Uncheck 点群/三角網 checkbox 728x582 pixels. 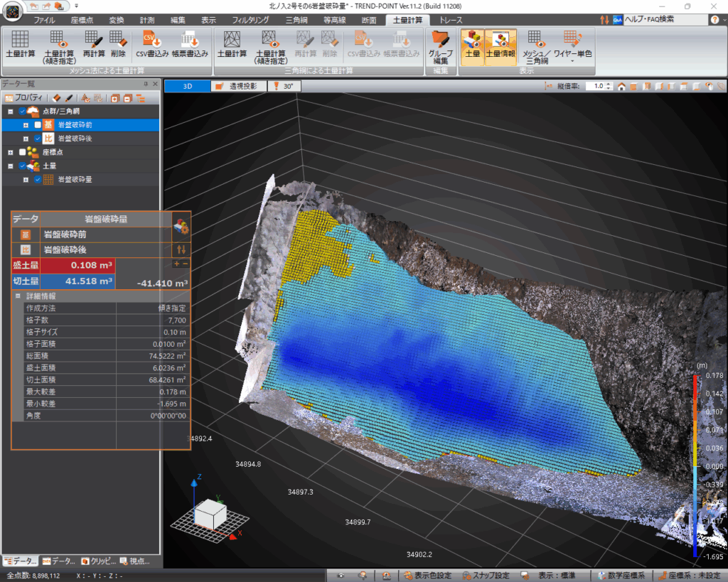tap(22, 112)
